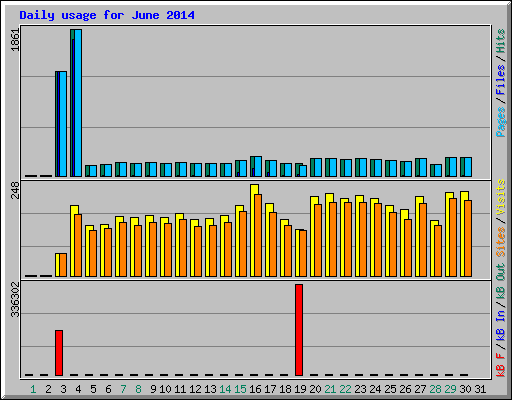Click the day 29 axis label
Screen dimensions: 512x400
click(x=450, y=389)
